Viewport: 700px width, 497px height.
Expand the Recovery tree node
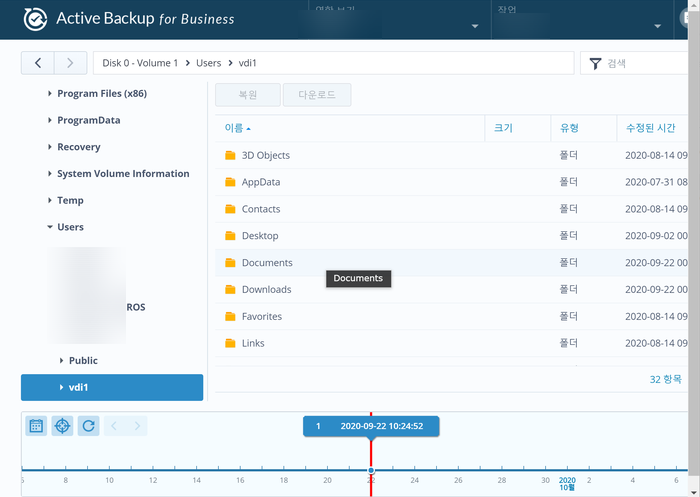tap(50, 146)
